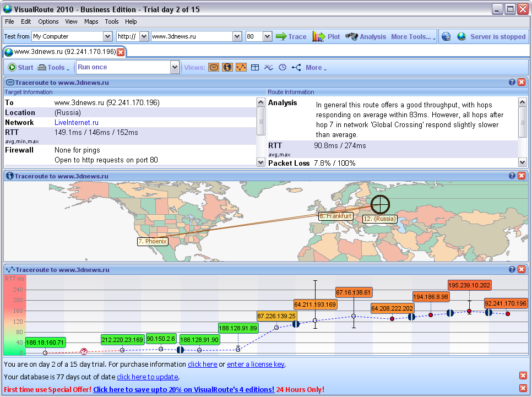The width and height of the screenshot is (532, 397).
Task: Close the www.3dnews.ru trace tab
Action: pos(121,52)
